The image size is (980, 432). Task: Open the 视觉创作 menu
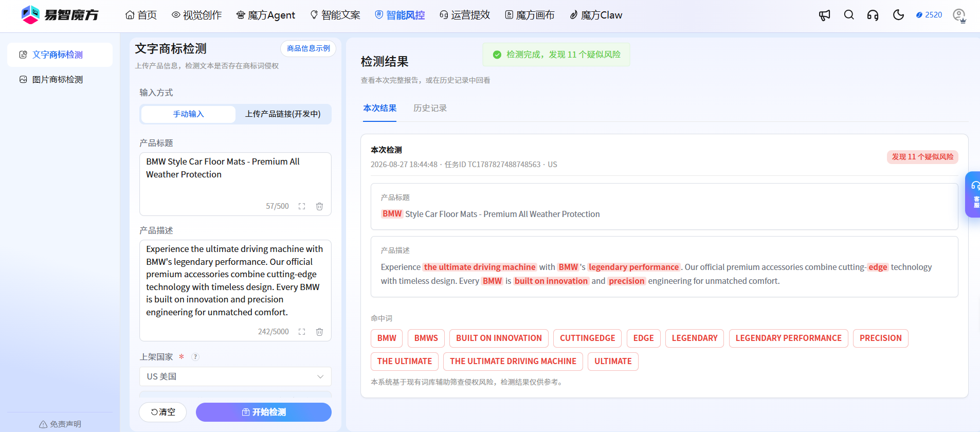point(196,15)
